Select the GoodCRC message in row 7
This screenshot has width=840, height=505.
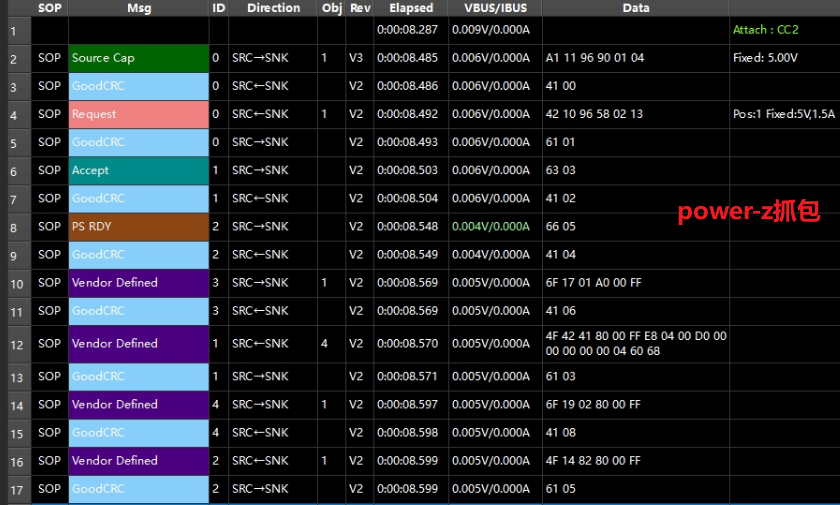pyautogui.click(x=138, y=198)
